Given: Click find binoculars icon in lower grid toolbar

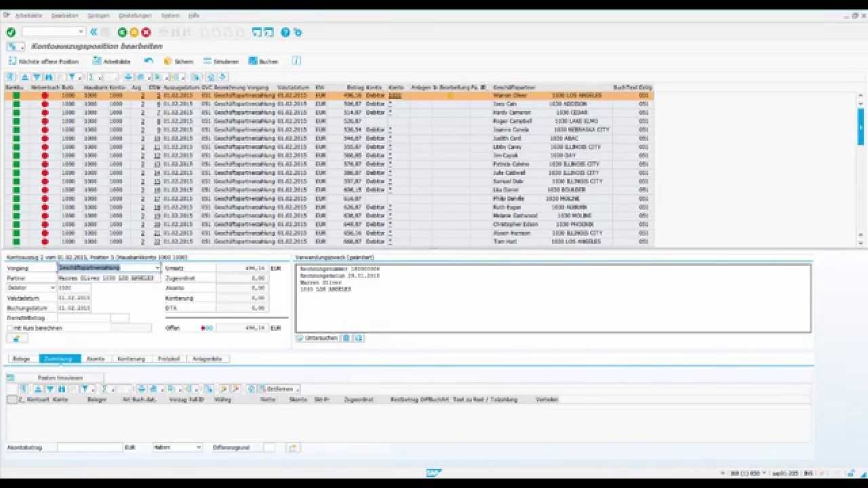Looking at the screenshot, I should click(62, 389).
